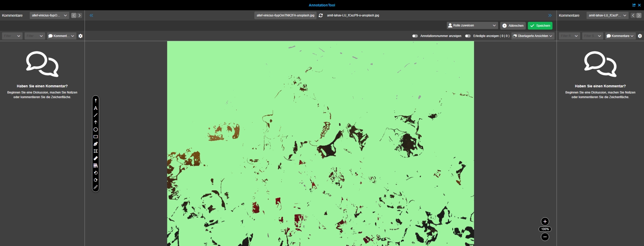Collapse the left comments panel
644x246 pixels.
click(91, 15)
